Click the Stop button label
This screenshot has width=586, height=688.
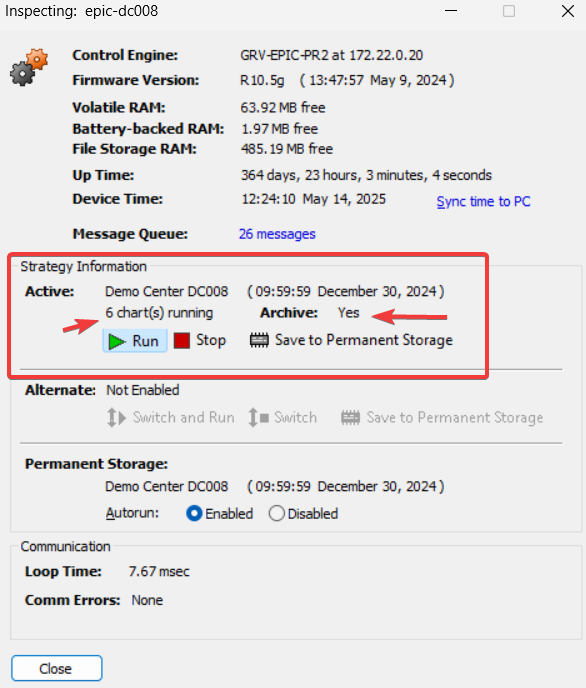211,340
